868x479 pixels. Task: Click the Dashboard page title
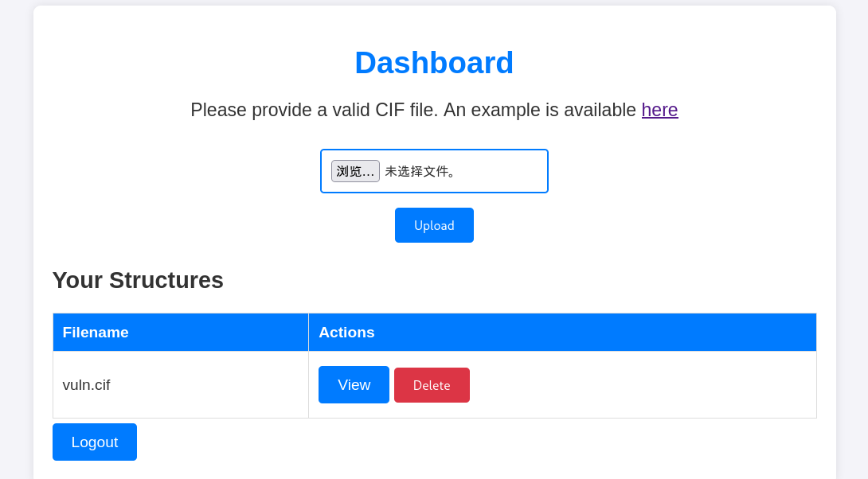pyautogui.click(x=434, y=63)
